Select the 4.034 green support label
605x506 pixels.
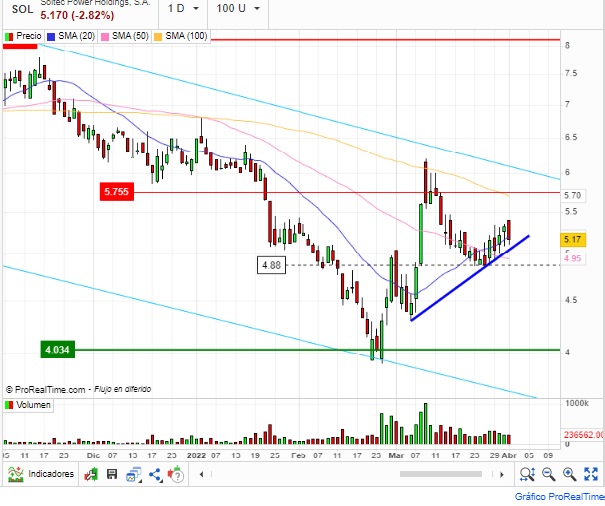click(57, 350)
